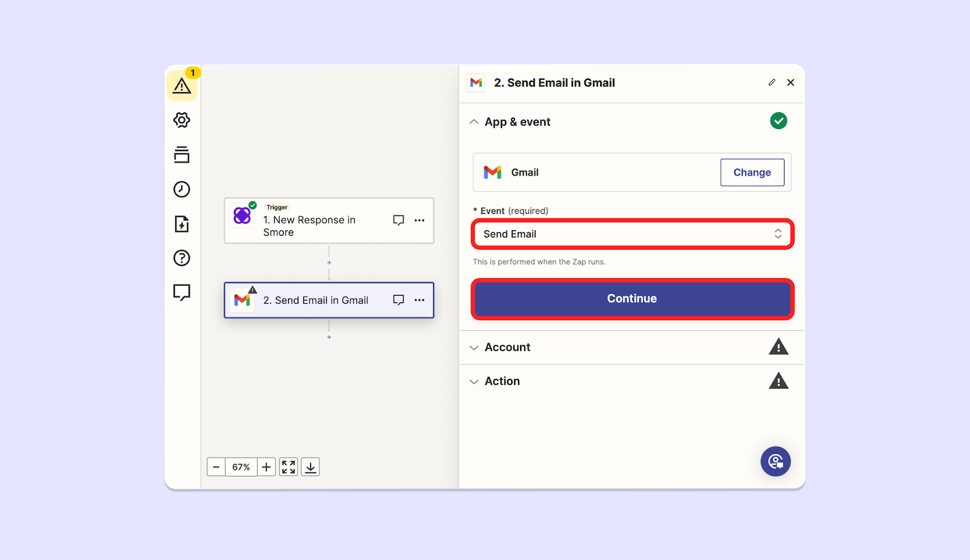Collapse the App & event section
Screen dimensions: 970x560
[474, 122]
